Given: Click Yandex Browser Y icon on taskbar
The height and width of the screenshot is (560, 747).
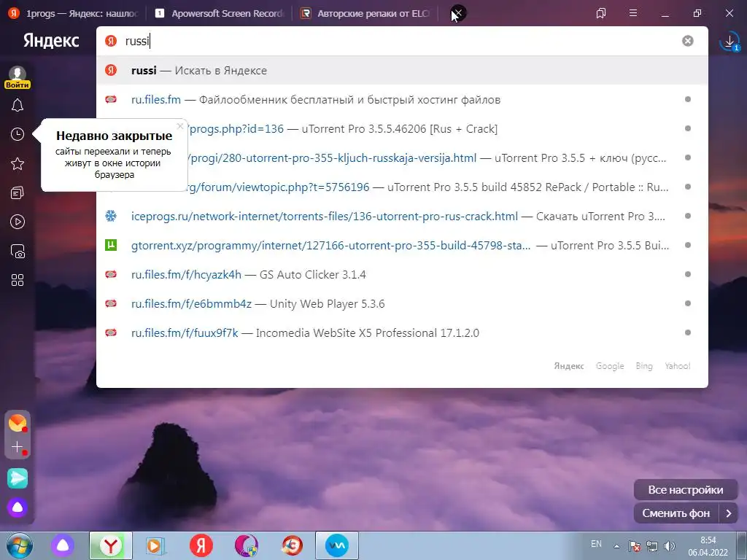Looking at the screenshot, I should click(x=111, y=545).
